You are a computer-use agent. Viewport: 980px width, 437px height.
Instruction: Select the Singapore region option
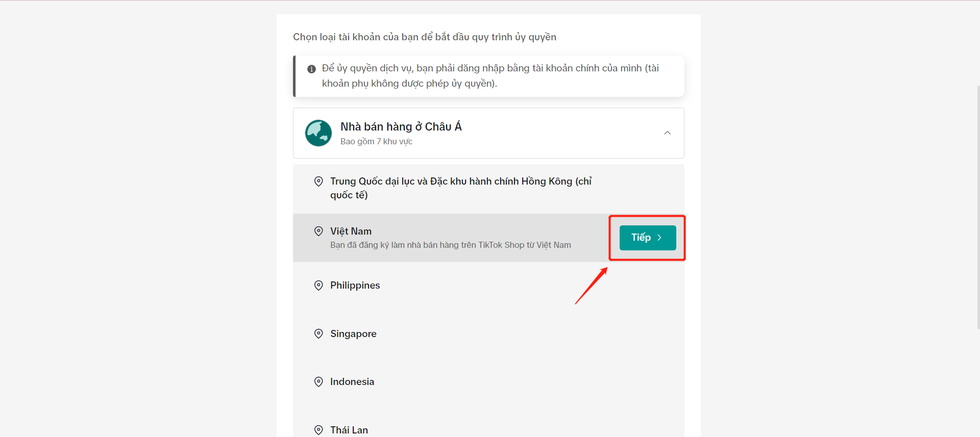click(x=488, y=334)
